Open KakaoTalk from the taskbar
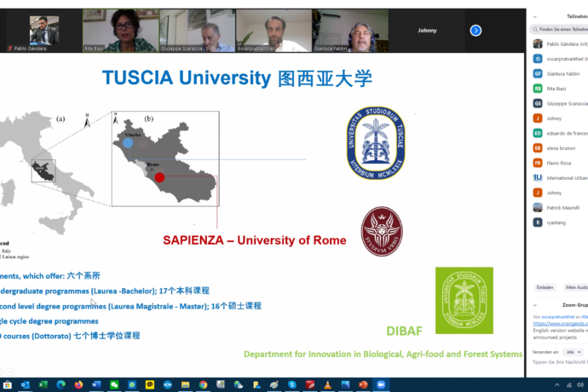The width and height of the screenshot is (588, 392). tap(150, 385)
